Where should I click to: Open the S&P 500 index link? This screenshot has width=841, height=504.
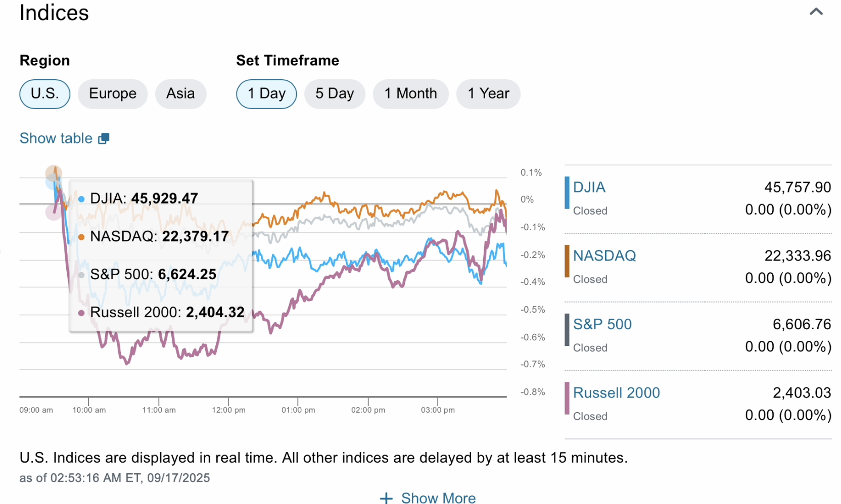[x=602, y=324]
